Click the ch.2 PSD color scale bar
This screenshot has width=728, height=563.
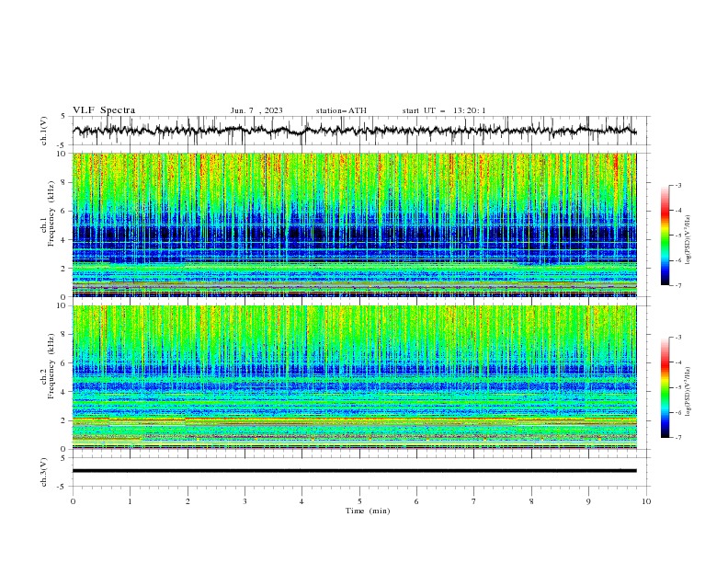click(x=665, y=387)
